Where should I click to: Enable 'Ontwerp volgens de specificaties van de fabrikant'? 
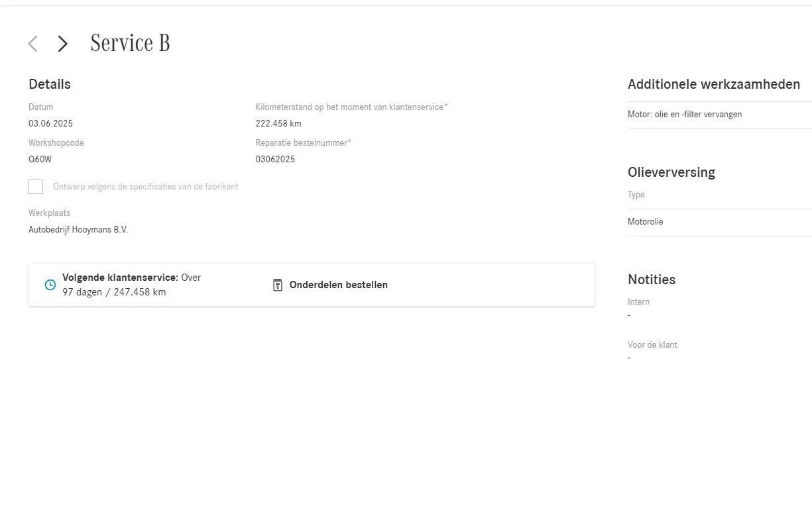(x=36, y=186)
